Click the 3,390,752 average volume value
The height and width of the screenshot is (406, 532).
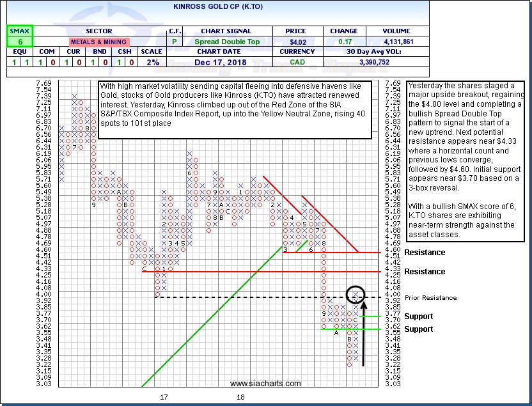tap(368, 63)
